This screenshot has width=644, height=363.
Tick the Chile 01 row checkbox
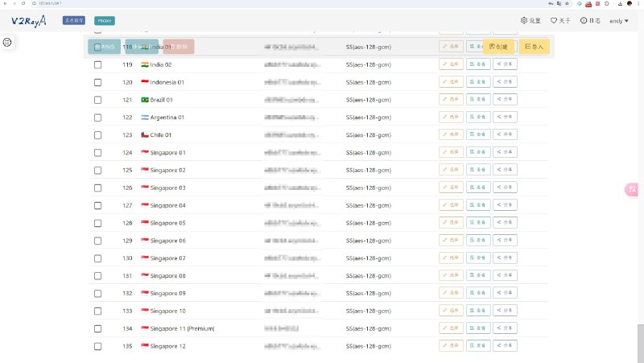(x=98, y=135)
